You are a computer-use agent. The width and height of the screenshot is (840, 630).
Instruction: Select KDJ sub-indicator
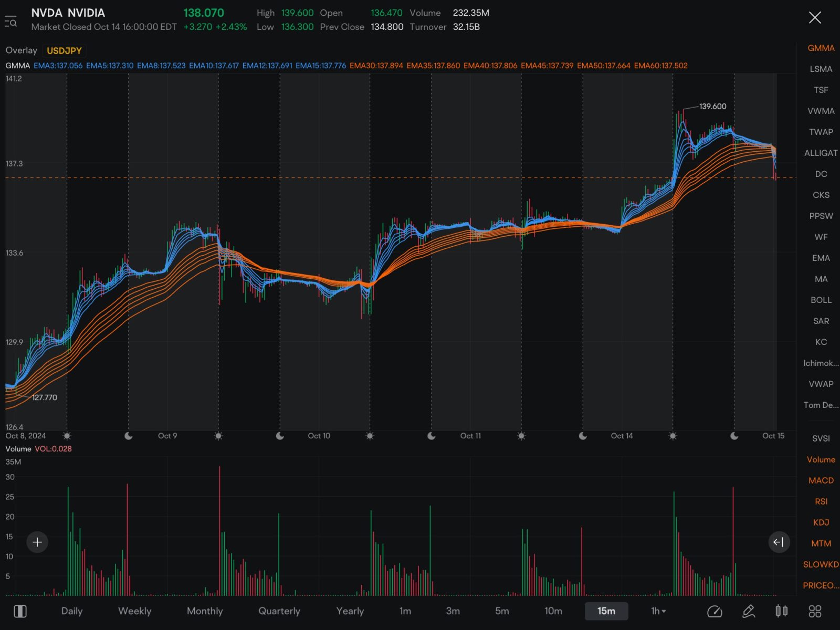[x=821, y=523]
